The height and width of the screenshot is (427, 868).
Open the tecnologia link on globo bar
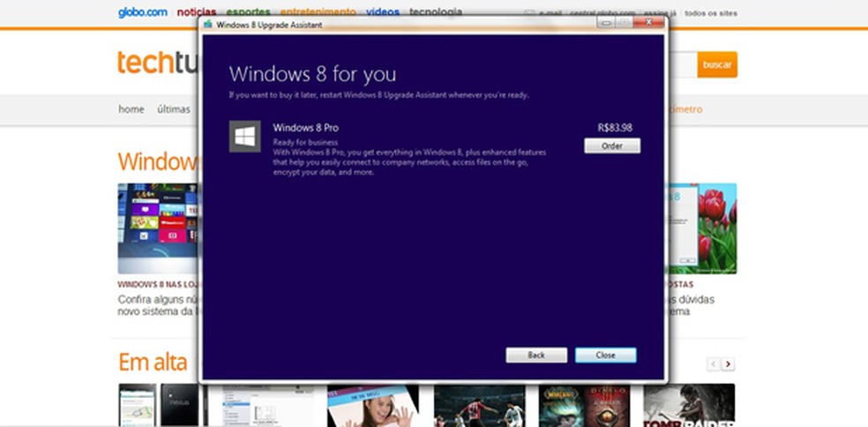coord(436,11)
